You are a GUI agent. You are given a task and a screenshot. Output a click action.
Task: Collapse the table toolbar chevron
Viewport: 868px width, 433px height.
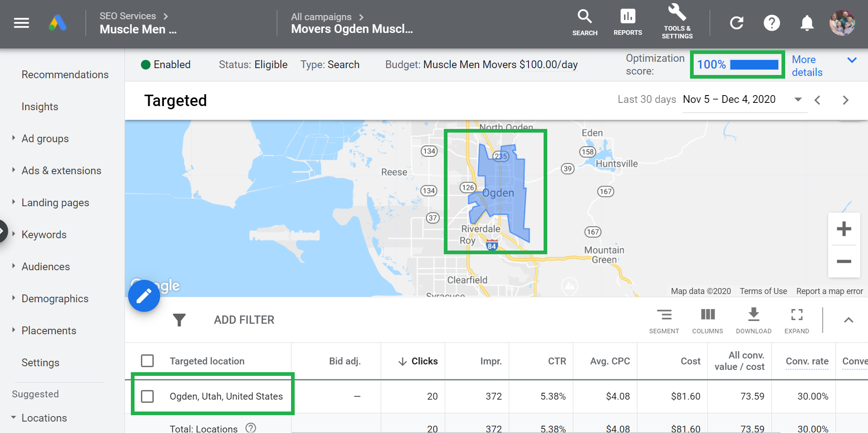848,320
